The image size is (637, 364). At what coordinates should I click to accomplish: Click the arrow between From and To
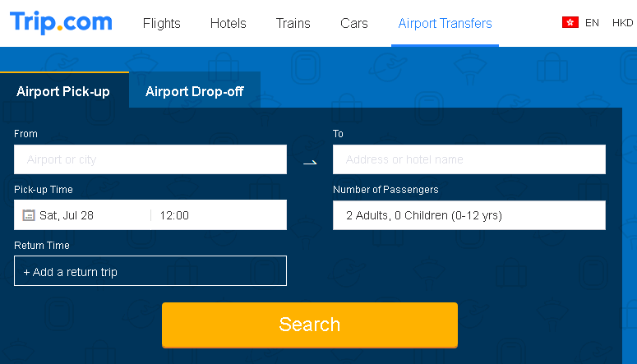click(x=310, y=163)
